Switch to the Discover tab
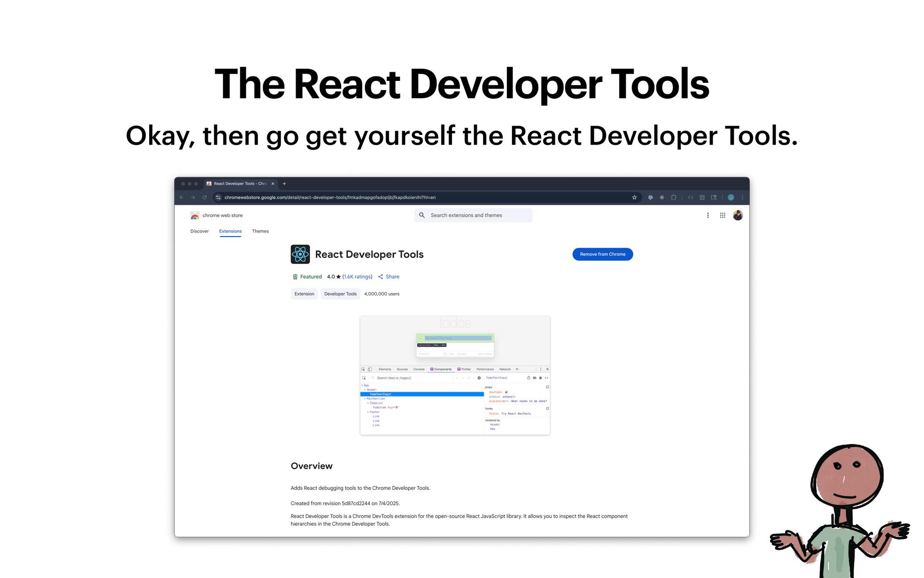Image resolution: width=924 pixels, height=578 pixels. [x=199, y=231]
